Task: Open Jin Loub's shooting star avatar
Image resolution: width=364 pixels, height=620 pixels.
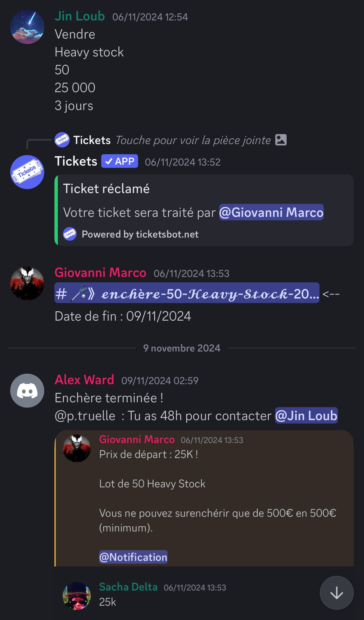Action: pyautogui.click(x=27, y=27)
